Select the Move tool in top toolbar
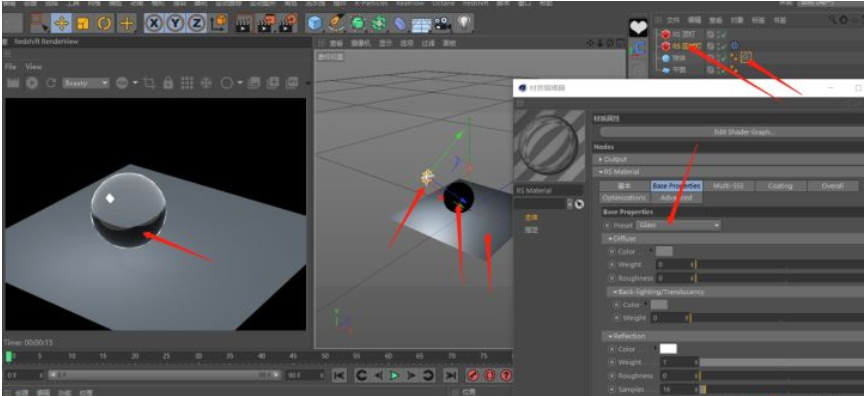 click(62, 23)
